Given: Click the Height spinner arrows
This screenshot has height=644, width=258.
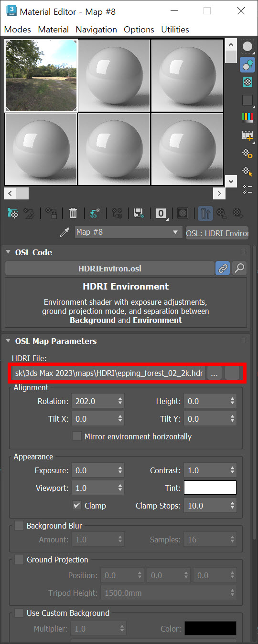Looking at the screenshot, I should 233,401.
